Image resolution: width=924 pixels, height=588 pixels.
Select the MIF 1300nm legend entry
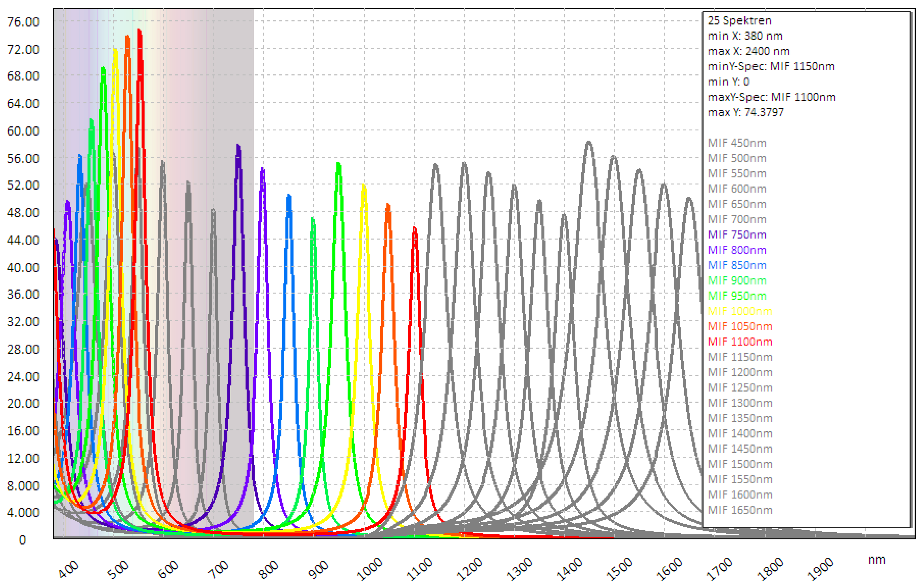(x=740, y=403)
